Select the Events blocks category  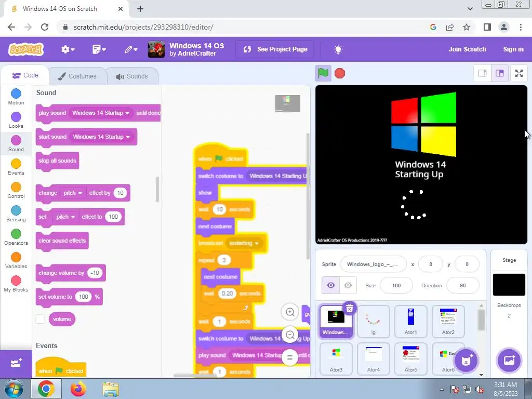click(16, 167)
